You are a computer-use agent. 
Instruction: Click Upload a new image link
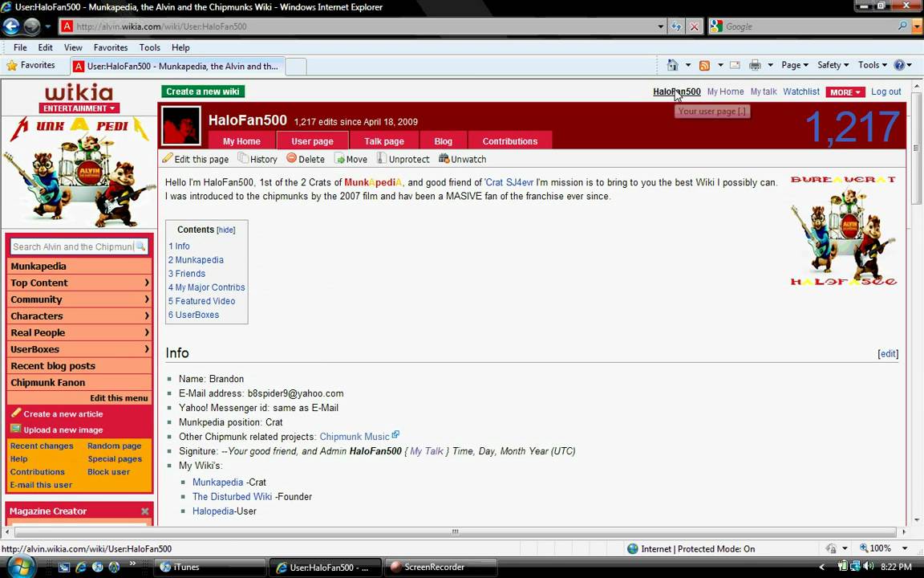click(63, 430)
